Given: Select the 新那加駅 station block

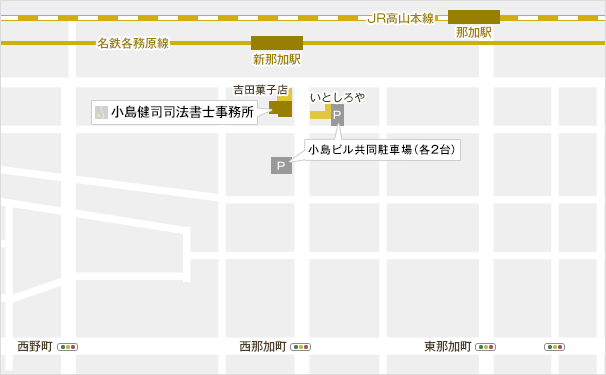Looking at the screenshot, I should [x=277, y=43].
